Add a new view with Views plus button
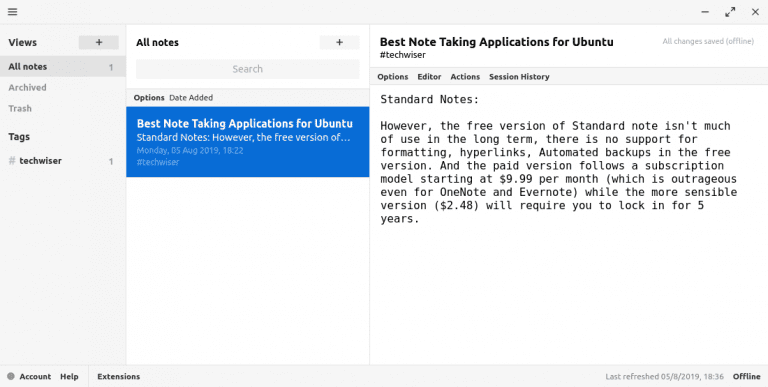The height and width of the screenshot is (387, 768). point(99,43)
